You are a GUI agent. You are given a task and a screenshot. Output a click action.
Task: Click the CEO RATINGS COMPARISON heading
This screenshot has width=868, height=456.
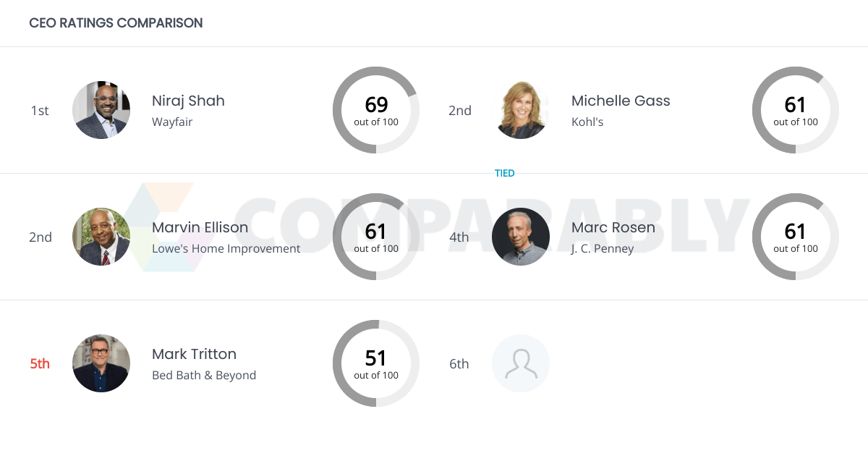pos(116,22)
